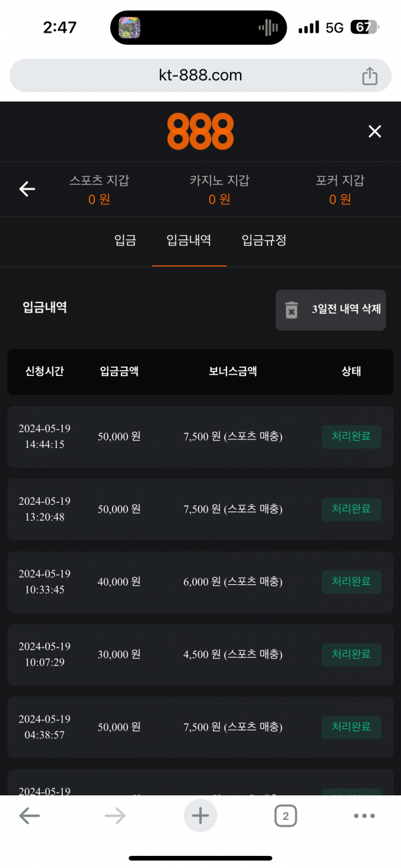Switch to the 입금 tab
401x868 pixels.
pyautogui.click(x=125, y=240)
